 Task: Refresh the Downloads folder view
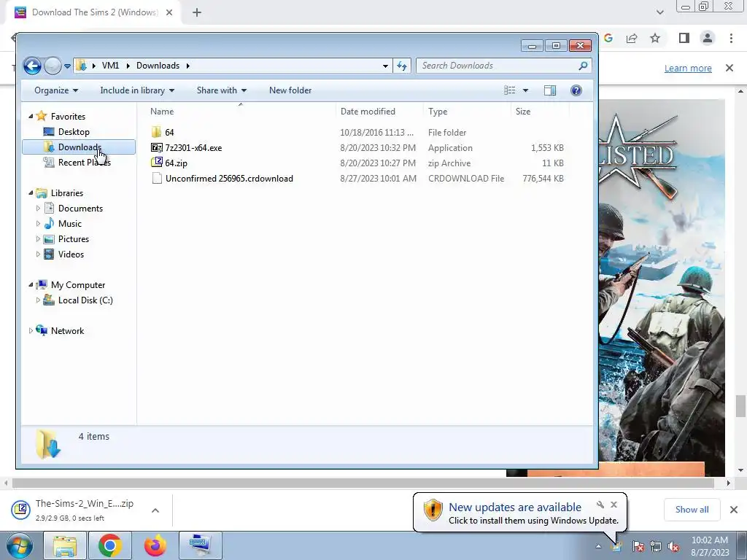402,66
